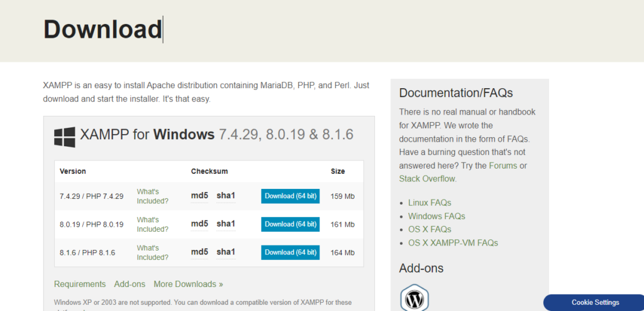View md5 checksum for 8.1.6
The width and height of the screenshot is (644, 311).
199,252
